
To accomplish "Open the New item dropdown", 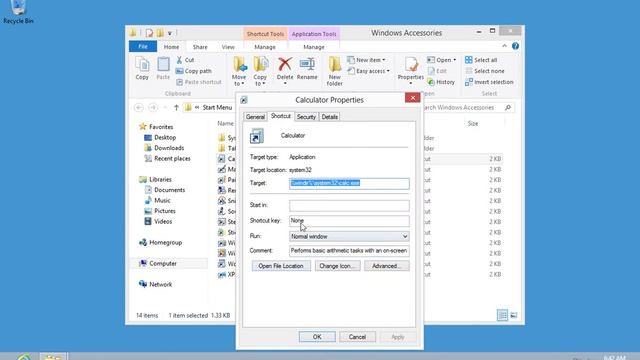I will pos(367,60).
